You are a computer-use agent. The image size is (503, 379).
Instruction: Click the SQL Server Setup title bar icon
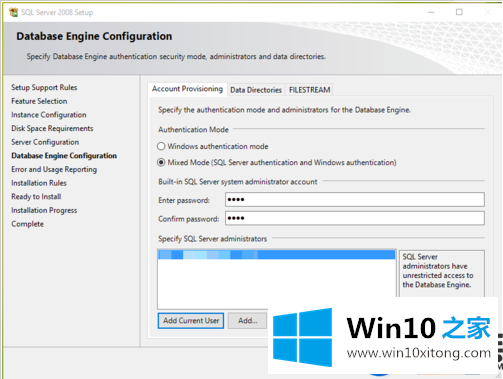(x=14, y=12)
